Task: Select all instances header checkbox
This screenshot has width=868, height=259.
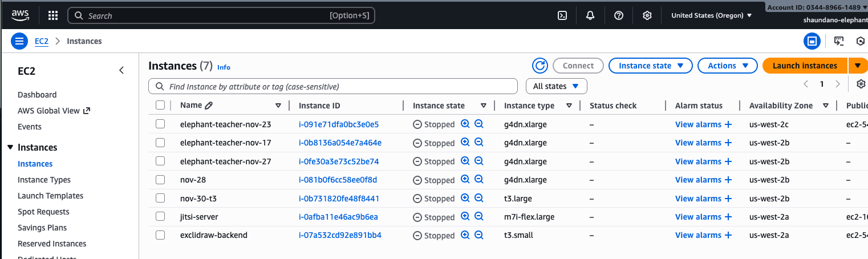Action: point(160,105)
